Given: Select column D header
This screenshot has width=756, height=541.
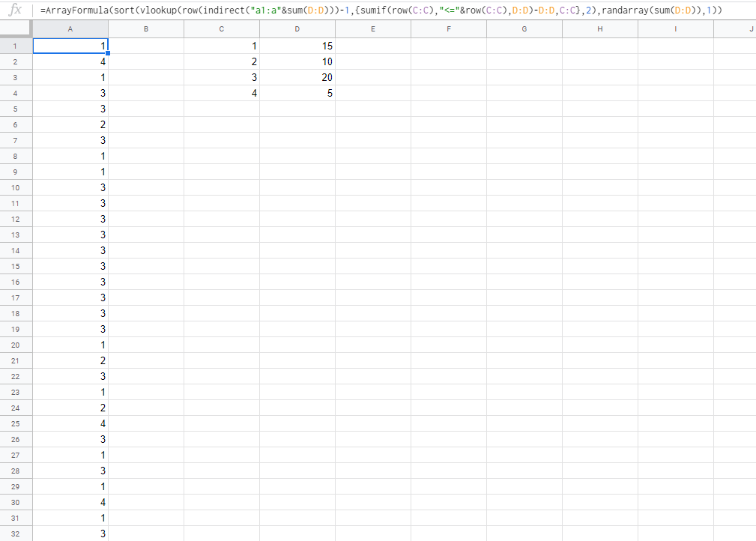Looking at the screenshot, I should coord(297,29).
